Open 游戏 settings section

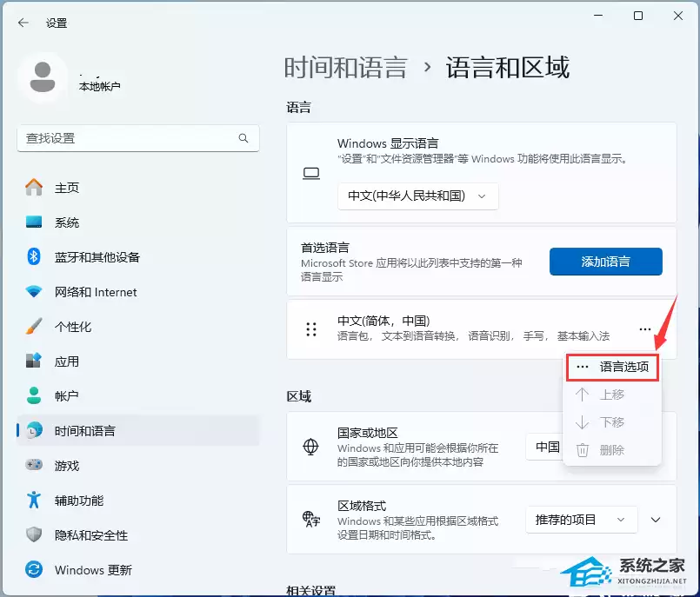[x=138, y=466]
